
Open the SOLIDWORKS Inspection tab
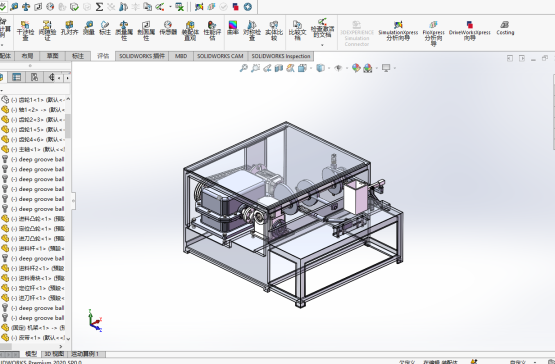click(281, 56)
